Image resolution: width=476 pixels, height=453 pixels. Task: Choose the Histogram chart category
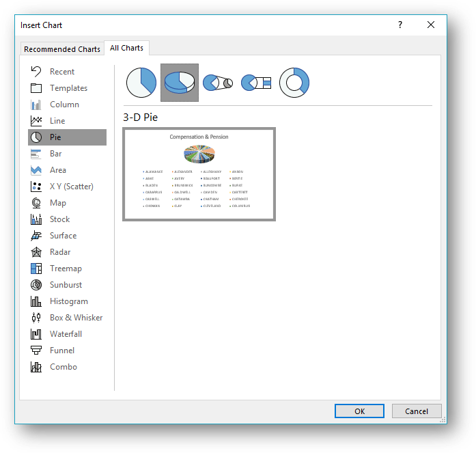(x=68, y=301)
